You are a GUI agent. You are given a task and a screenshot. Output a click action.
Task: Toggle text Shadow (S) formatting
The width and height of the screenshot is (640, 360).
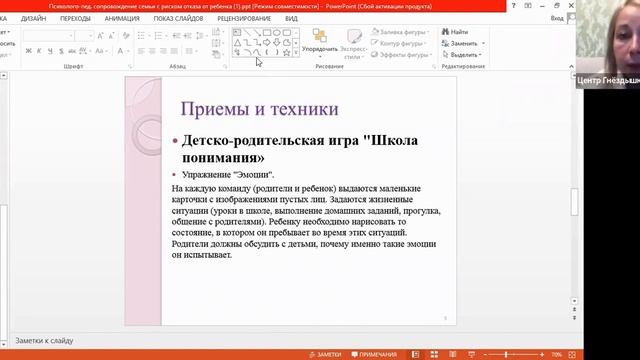[61, 51]
